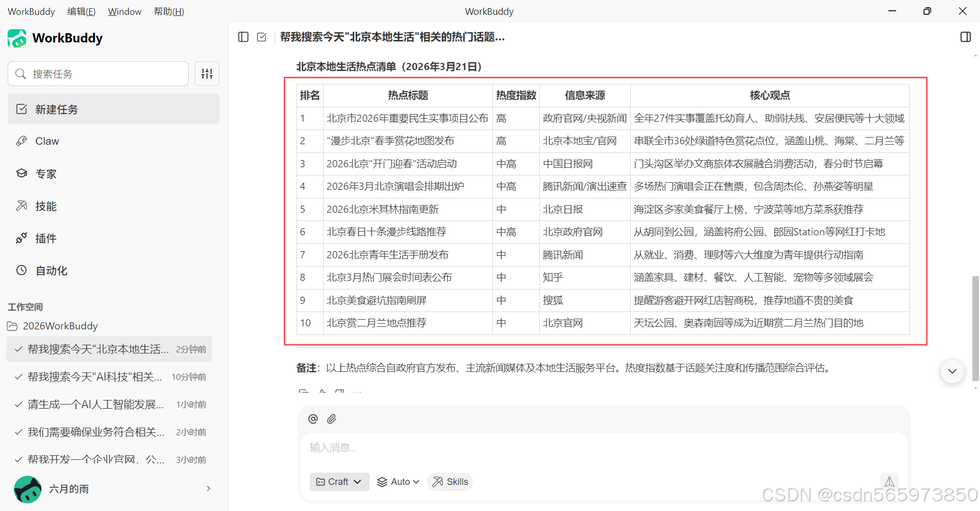The width and height of the screenshot is (980, 511).
Task: Click the WorkBuddy logo icon
Action: click(x=17, y=38)
